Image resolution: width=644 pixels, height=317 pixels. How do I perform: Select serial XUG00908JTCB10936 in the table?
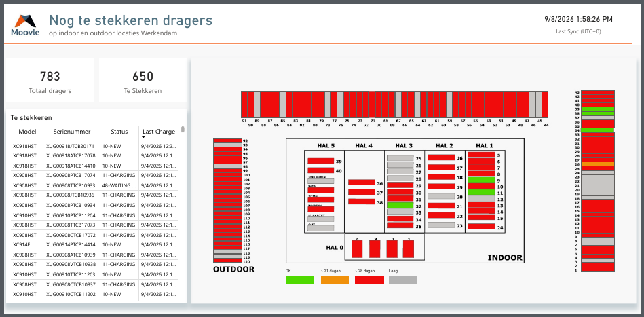[x=70, y=195]
